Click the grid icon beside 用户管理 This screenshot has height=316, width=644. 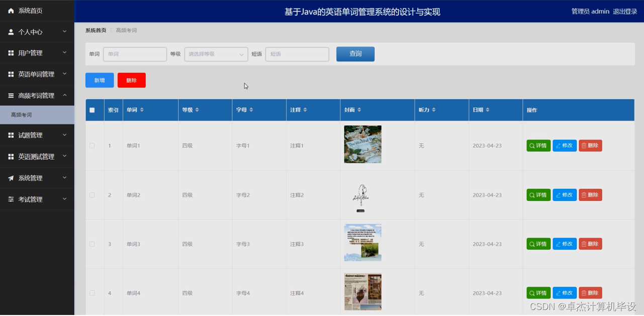11,53
